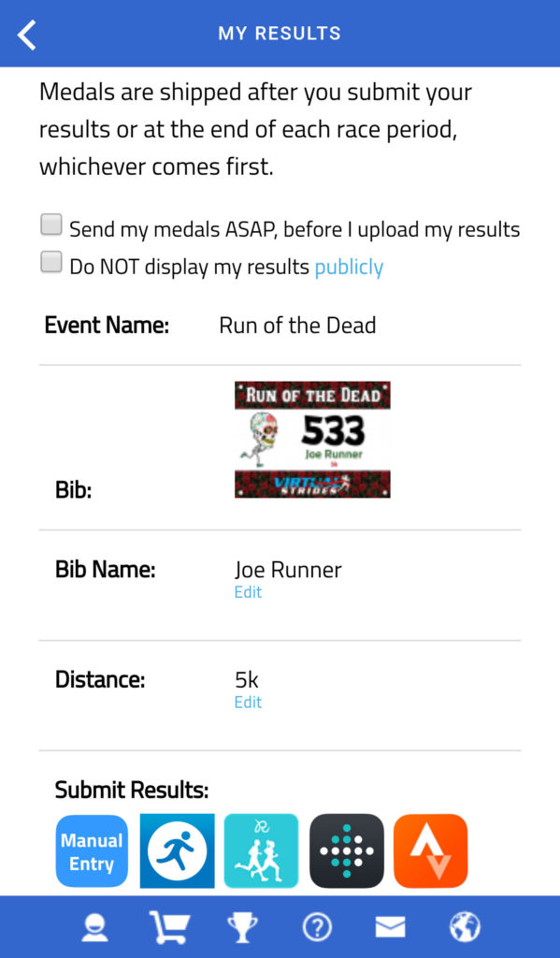Click the Event Name Run of the Dead

click(297, 325)
